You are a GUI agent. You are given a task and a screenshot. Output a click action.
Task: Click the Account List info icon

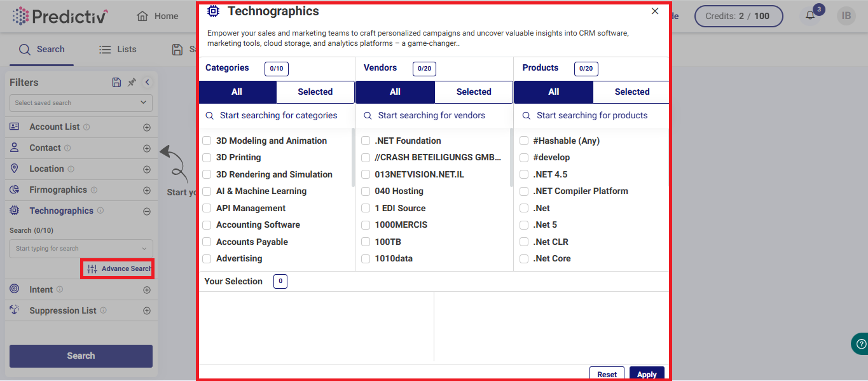[86, 127]
